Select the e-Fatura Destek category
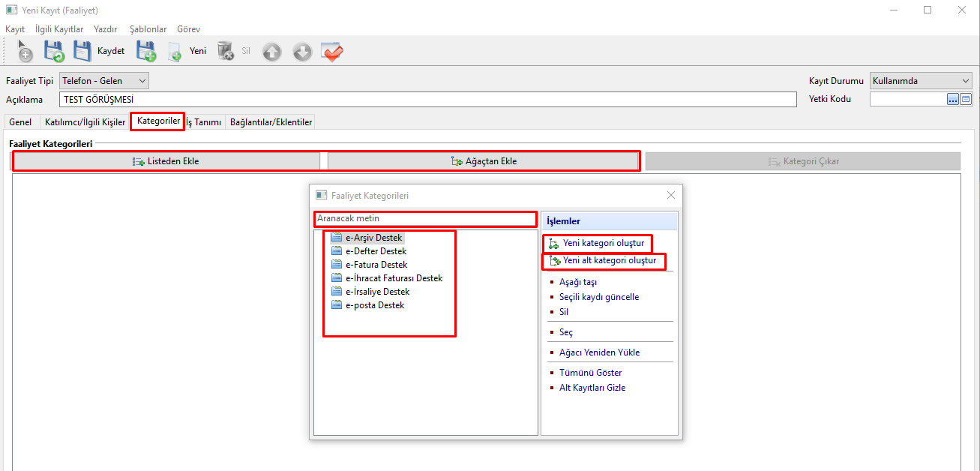 [376, 265]
